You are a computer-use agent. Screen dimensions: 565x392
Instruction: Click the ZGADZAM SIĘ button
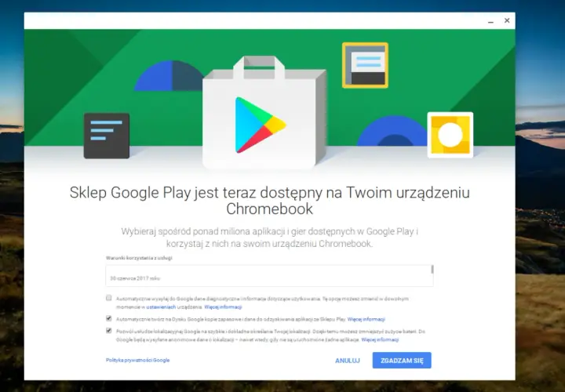pyautogui.click(x=402, y=361)
